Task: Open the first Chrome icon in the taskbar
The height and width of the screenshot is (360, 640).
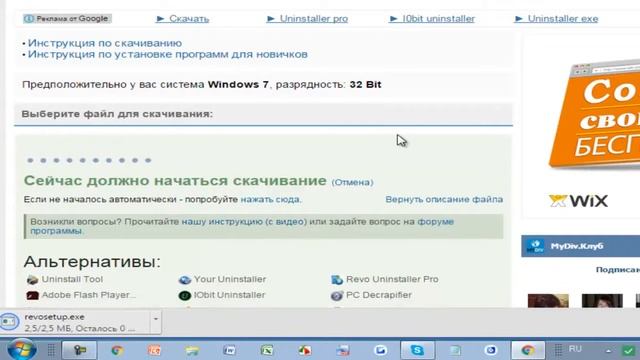Action: (x=117, y=350)
